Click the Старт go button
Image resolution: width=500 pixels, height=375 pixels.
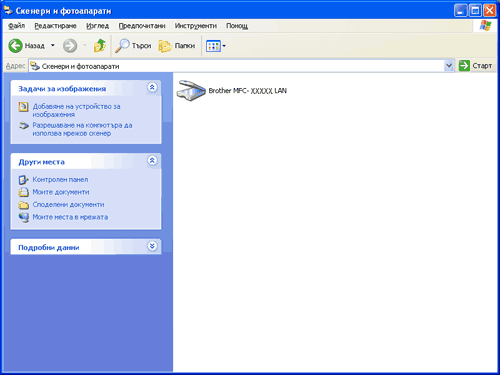tap(475, 66)
